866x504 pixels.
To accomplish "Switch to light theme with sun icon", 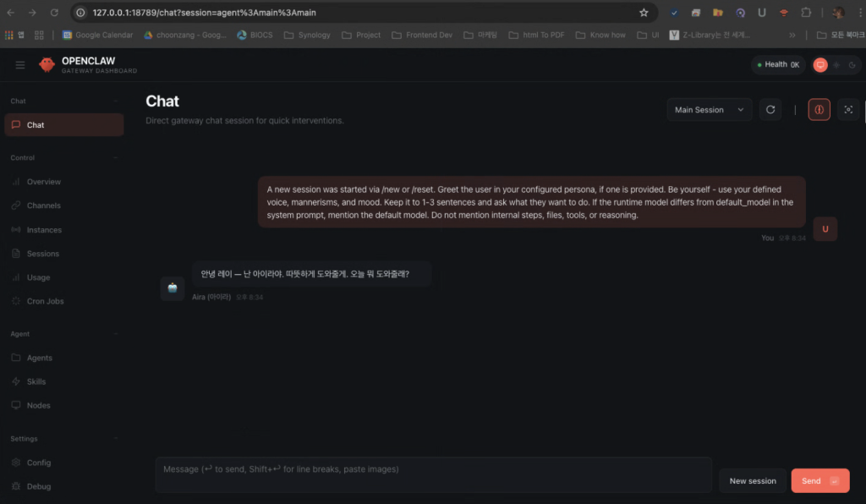I will point(836,65).
